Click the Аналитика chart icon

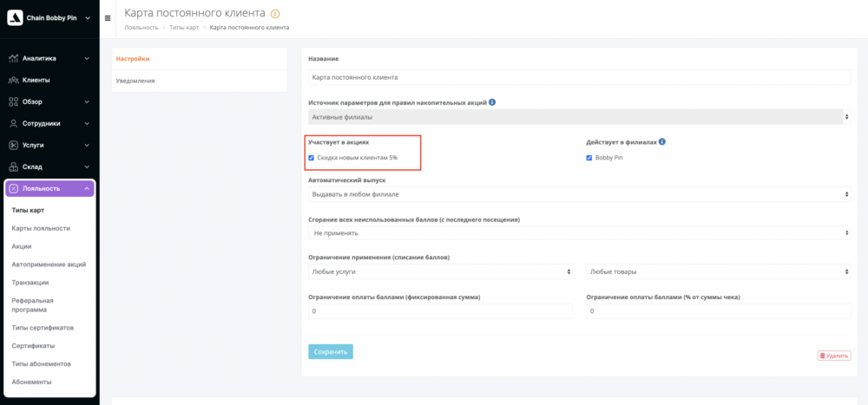[14, 58]
